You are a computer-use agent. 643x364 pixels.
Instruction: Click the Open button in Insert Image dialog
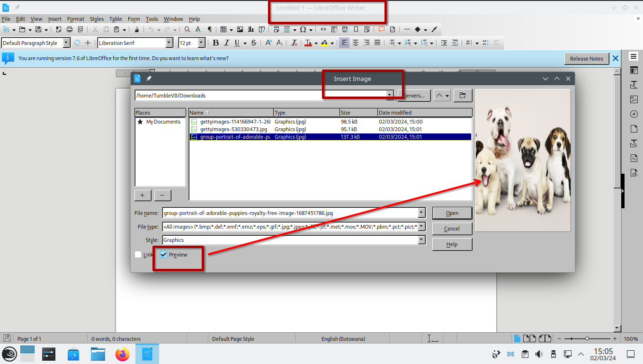click(452, 213)
